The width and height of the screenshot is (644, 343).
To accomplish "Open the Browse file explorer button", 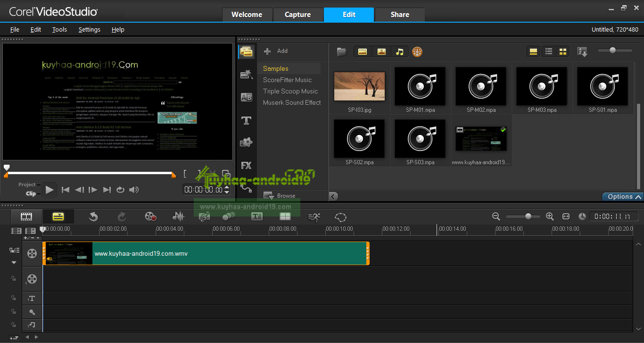I will [280, 196].
